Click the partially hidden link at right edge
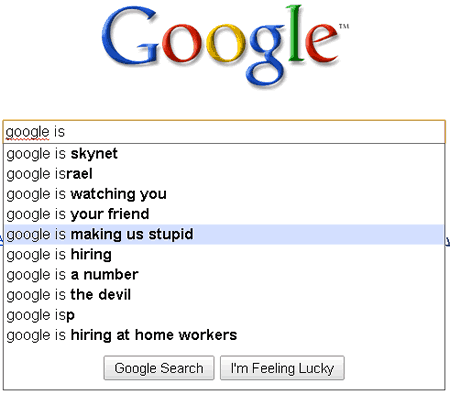Image resolution: width=450 pixels, height=395 pixels. pyautogui.click(x=448, y=240)
